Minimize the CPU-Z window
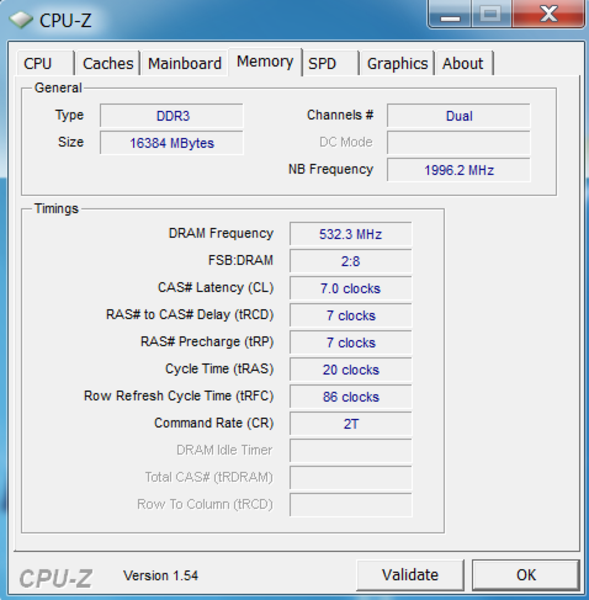Image resolution: width=589 pixels, height=600 pixels. tap(450, 15)
